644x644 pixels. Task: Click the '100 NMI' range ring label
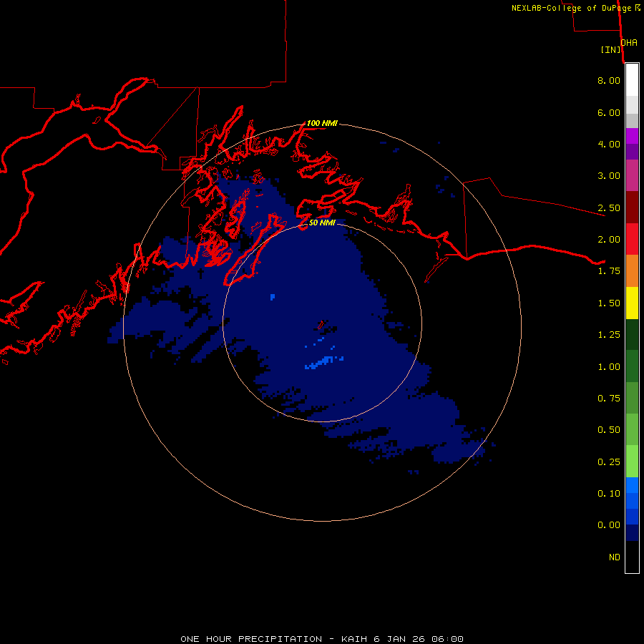322,123
